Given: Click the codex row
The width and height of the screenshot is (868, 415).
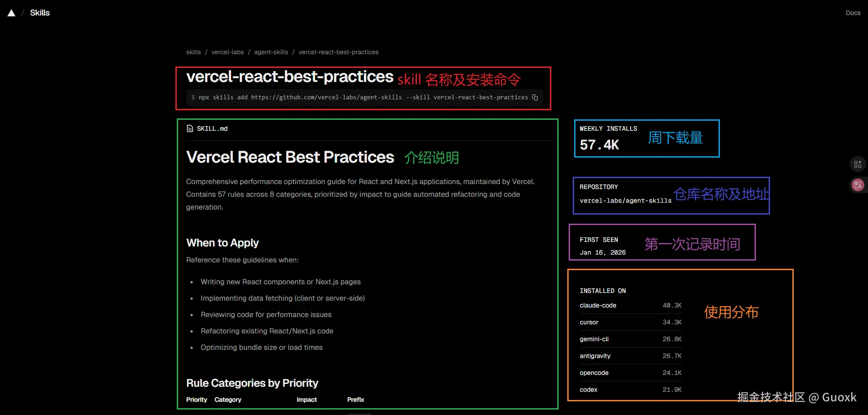Looking at the screenshot, I should (631, 389).
